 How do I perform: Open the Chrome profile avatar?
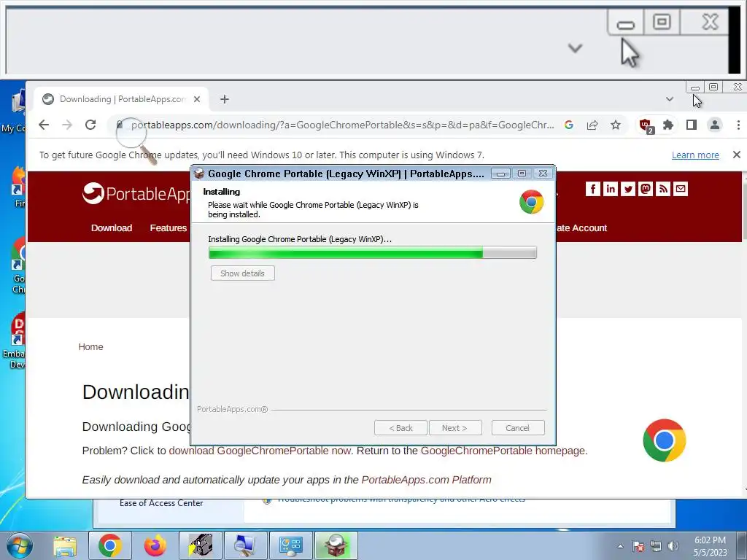[x=715, y=125]
